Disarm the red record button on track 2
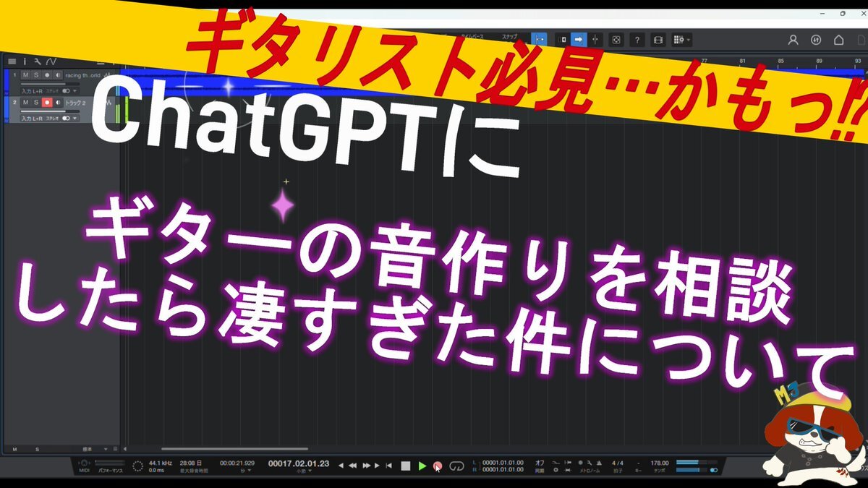This screenshot has height=488, width=868. (47, 102)
